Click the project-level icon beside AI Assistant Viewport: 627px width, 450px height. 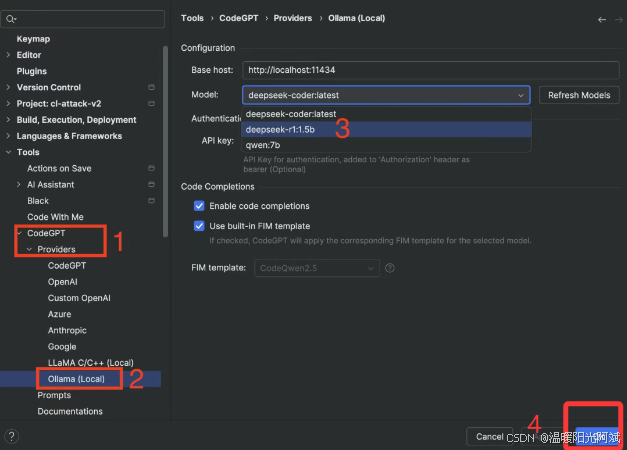coord(152,184)
